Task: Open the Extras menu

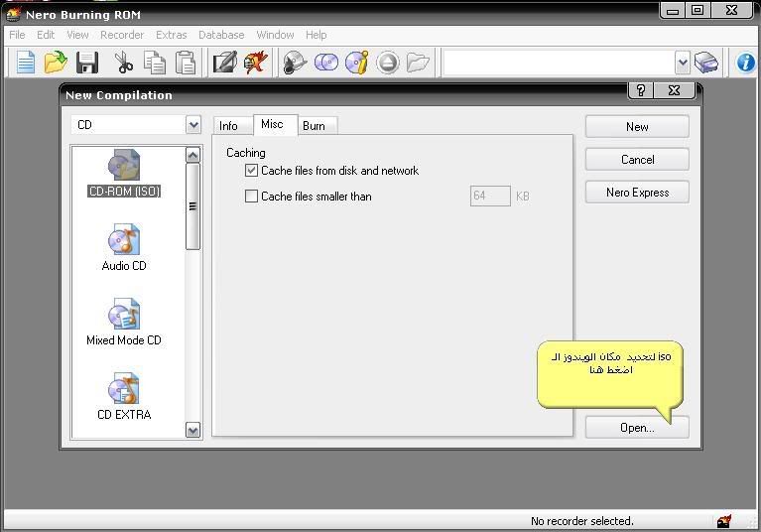Action: [x=172, y=35]
